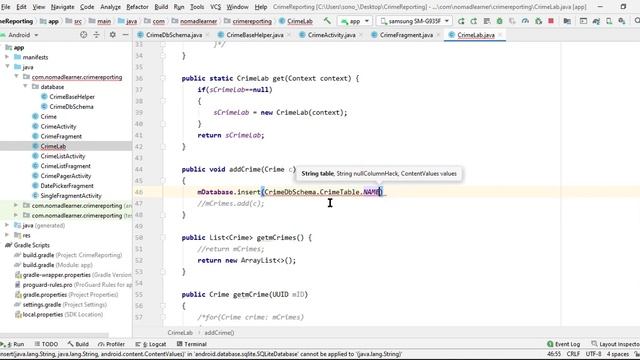Collapse the java folder

7,67
